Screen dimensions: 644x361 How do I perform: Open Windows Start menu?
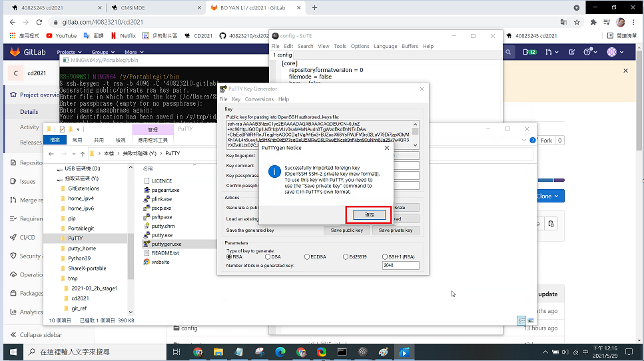13,352
